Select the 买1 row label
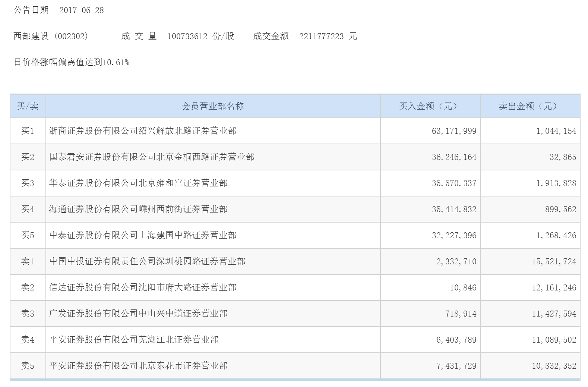 pos(28,131)
